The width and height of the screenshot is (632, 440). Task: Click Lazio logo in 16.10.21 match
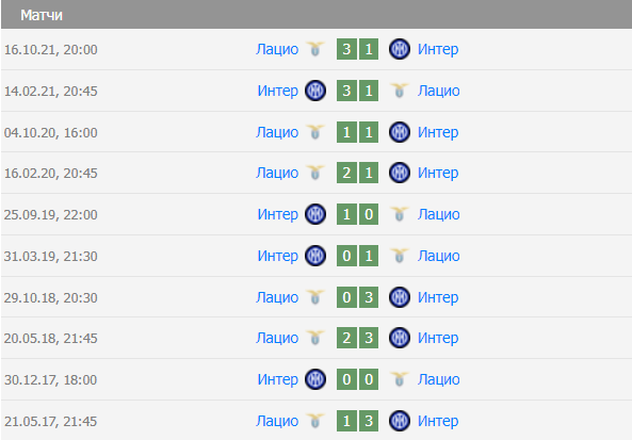(x=316, y=49)
